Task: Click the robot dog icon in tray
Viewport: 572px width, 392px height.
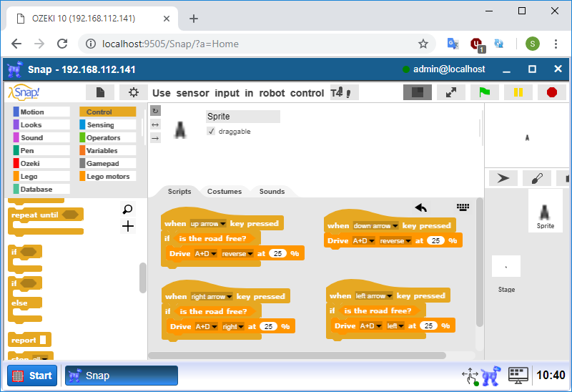Action: tap(490, 376)
